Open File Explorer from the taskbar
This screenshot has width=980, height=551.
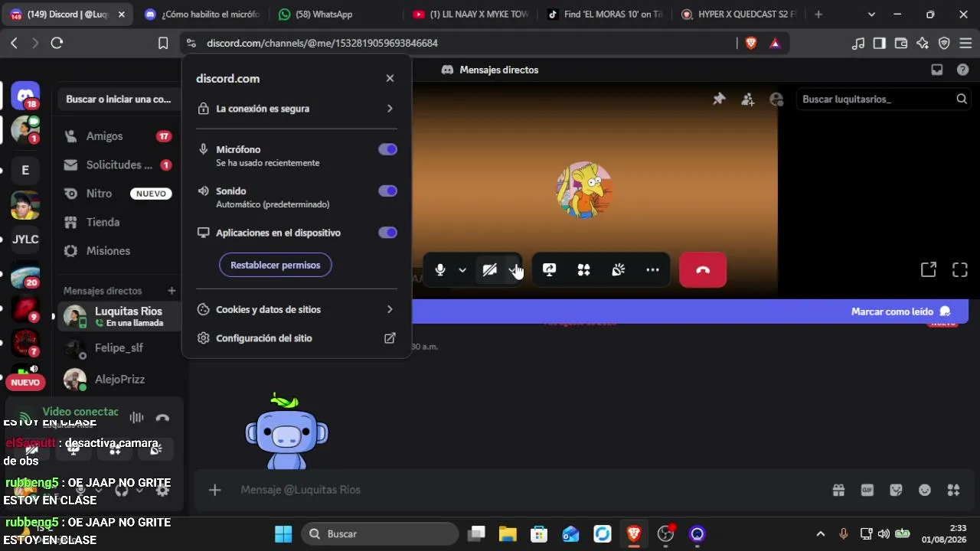pos(508,534)
